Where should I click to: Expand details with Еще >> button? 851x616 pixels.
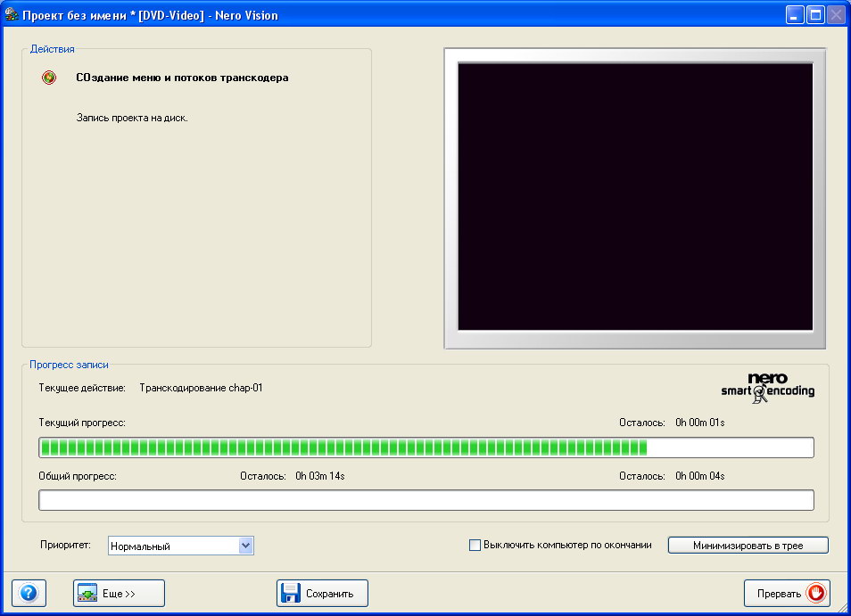(119, 593)
